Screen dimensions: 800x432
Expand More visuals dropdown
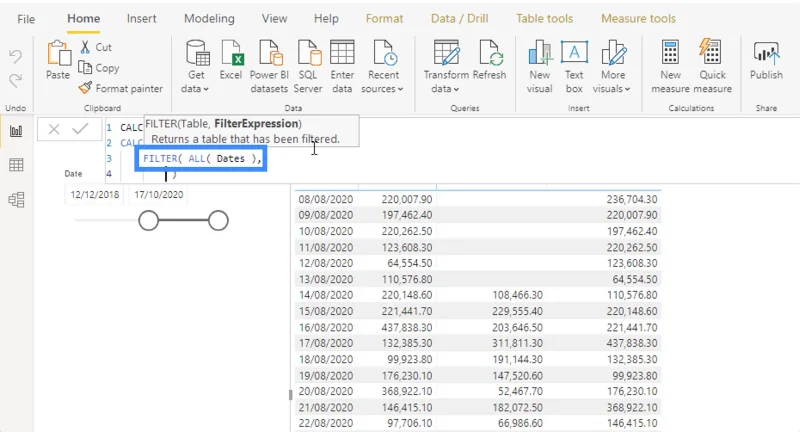tap(628, 89)
